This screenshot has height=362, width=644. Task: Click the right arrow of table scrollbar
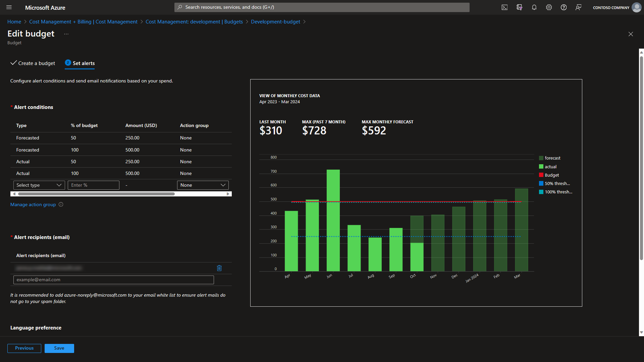pos(228,194)
